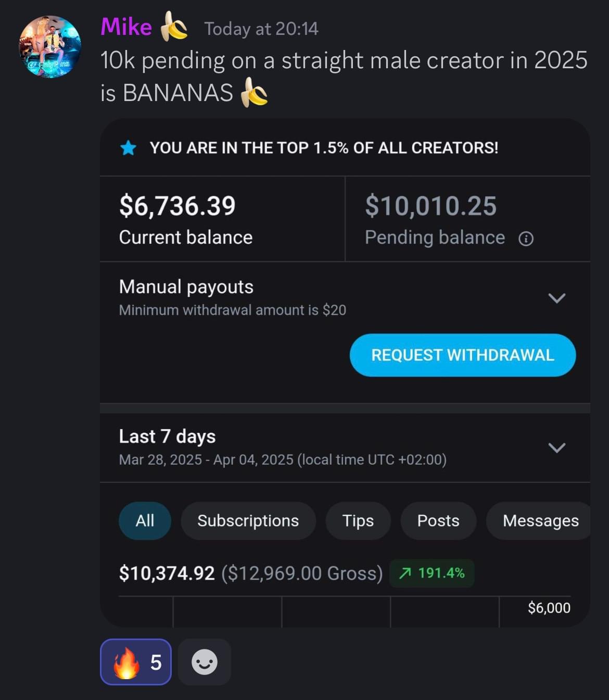Viewport: 609px width, 700px height.
Task: Show the Posts earnings tab
Action: tap(438, 520)
